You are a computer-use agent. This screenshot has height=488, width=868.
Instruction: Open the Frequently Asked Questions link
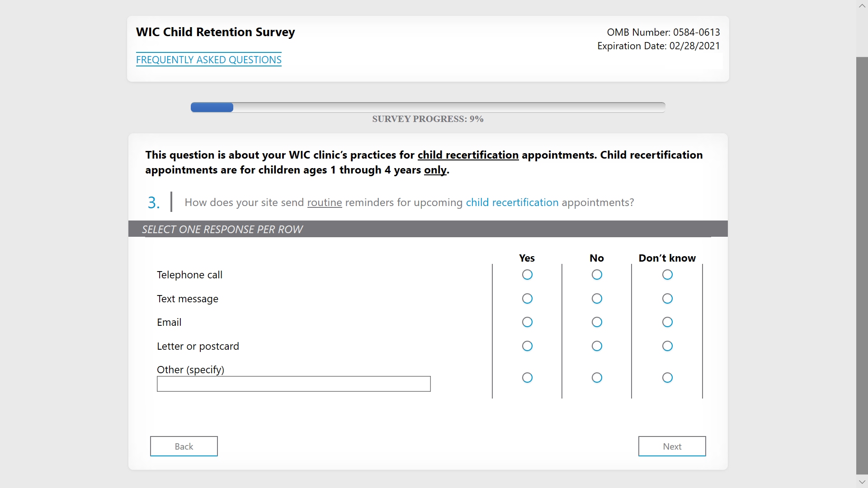click(208, 60)
